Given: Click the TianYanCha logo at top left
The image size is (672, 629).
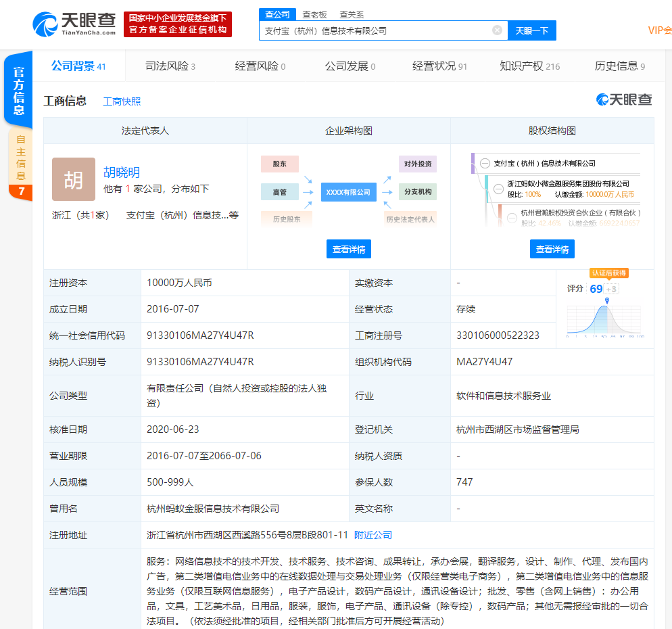Looking at the screenshot, I should [x=74, y=24].
